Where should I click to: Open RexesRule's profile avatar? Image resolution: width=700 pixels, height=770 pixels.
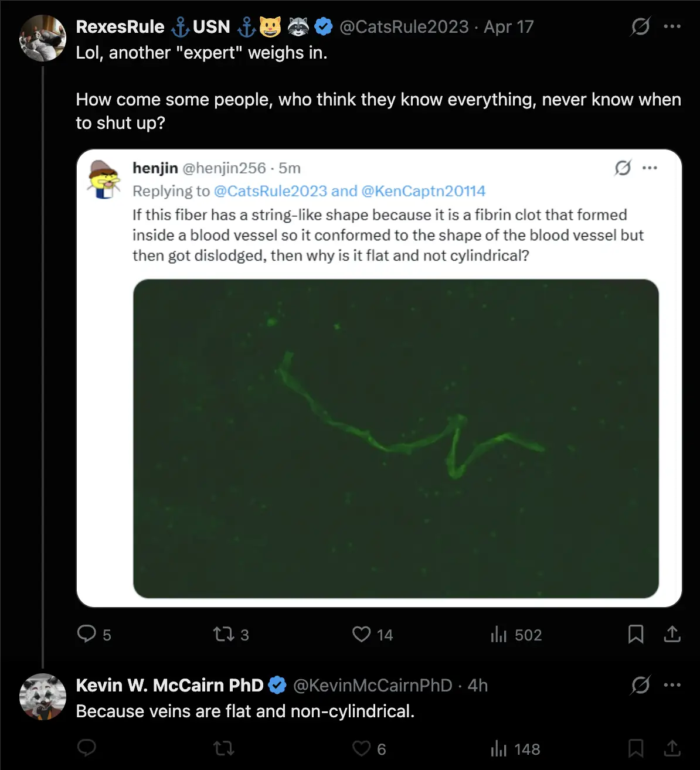pos(43,38)
